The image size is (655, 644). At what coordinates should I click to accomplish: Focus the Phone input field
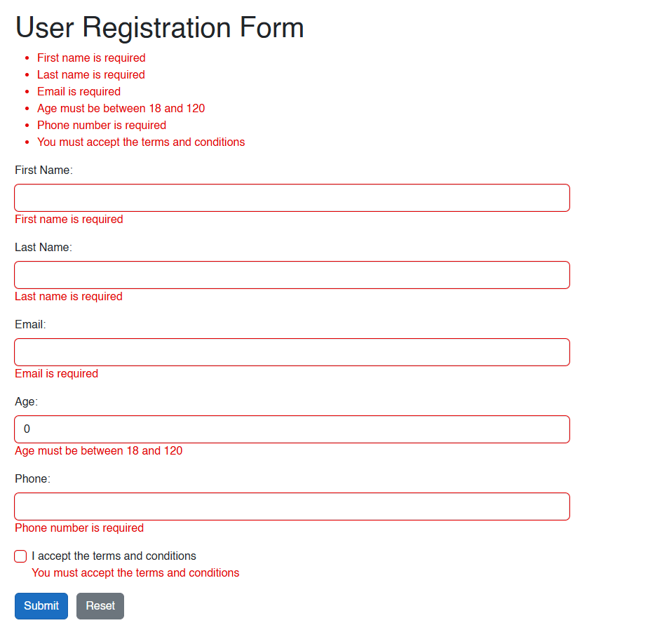click(292, 506)
